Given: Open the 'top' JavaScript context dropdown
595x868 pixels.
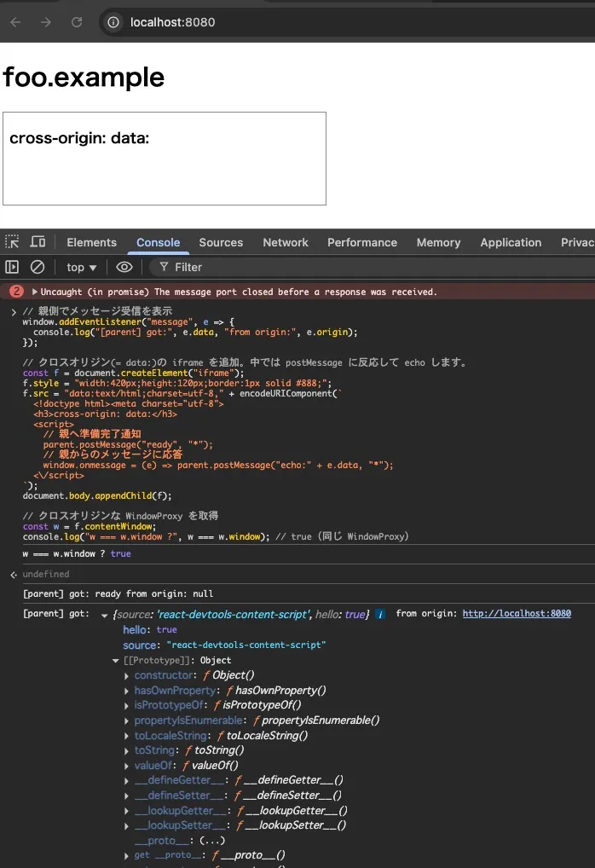Looking at the screenshot, I should 82,267.
